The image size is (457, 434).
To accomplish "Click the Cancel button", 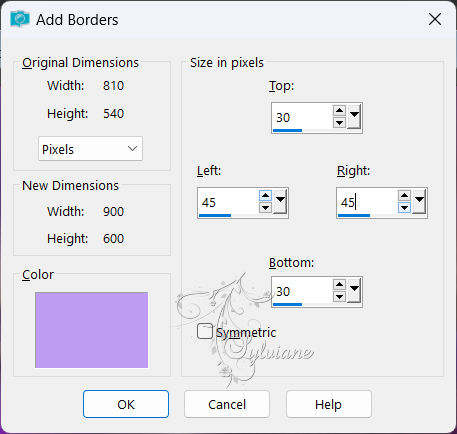I will (x=227, y=404).
